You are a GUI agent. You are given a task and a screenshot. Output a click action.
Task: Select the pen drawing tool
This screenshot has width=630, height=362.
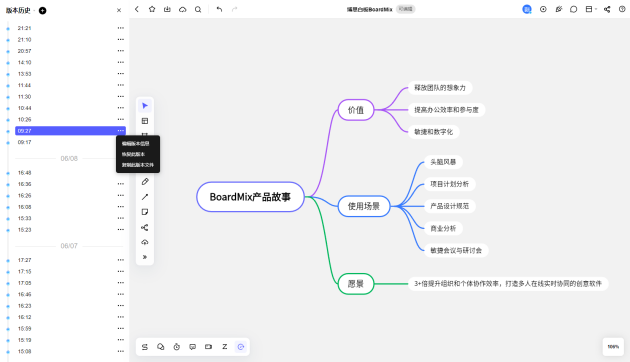pos(145,182)
